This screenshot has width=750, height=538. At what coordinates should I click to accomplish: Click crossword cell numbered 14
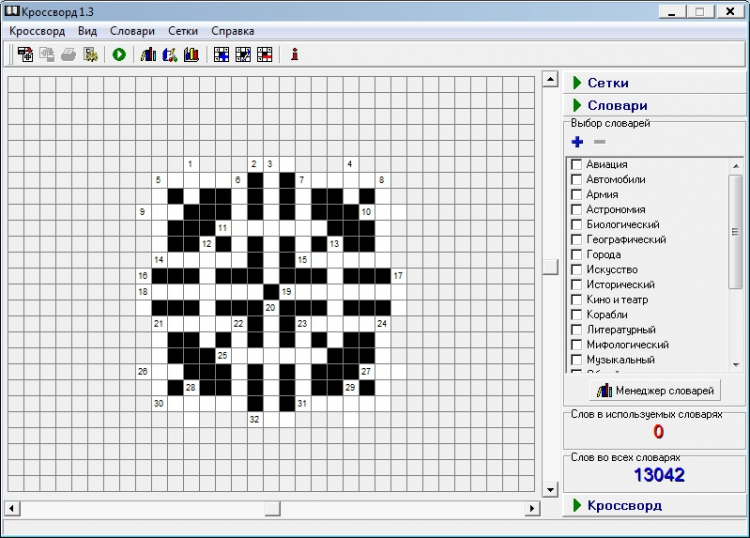159,260
